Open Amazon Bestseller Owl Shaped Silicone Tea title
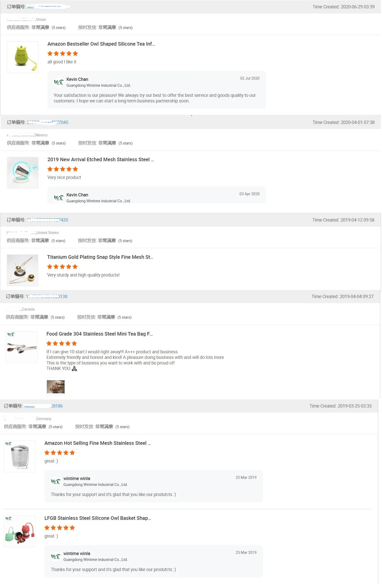This screenshot has height=588, width=382. tap(101, 44)
